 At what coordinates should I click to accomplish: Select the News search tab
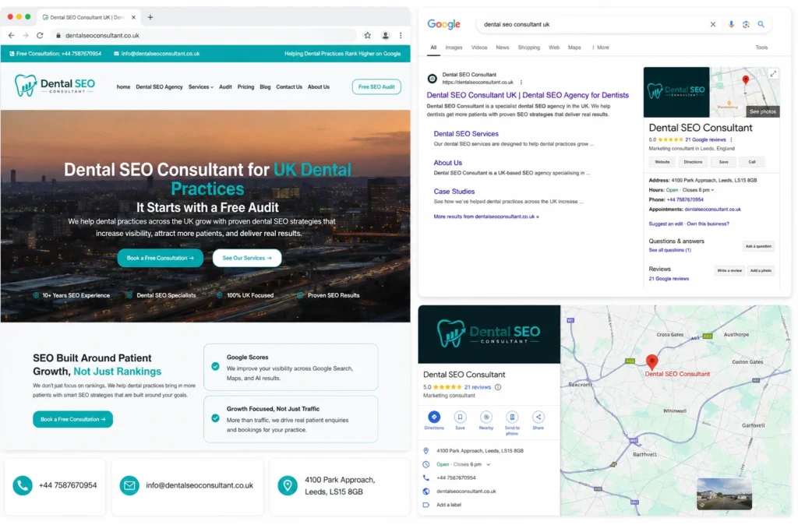[503, 48]
